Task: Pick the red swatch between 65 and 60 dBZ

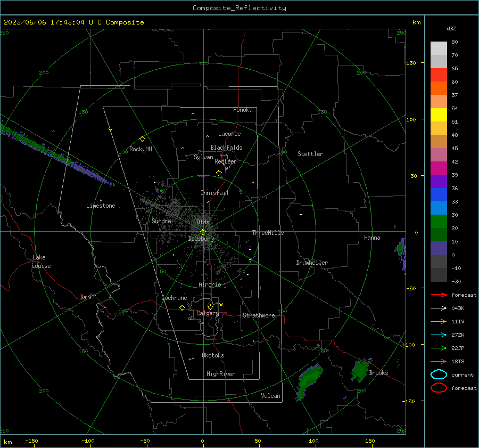Action: pos(439,75)
